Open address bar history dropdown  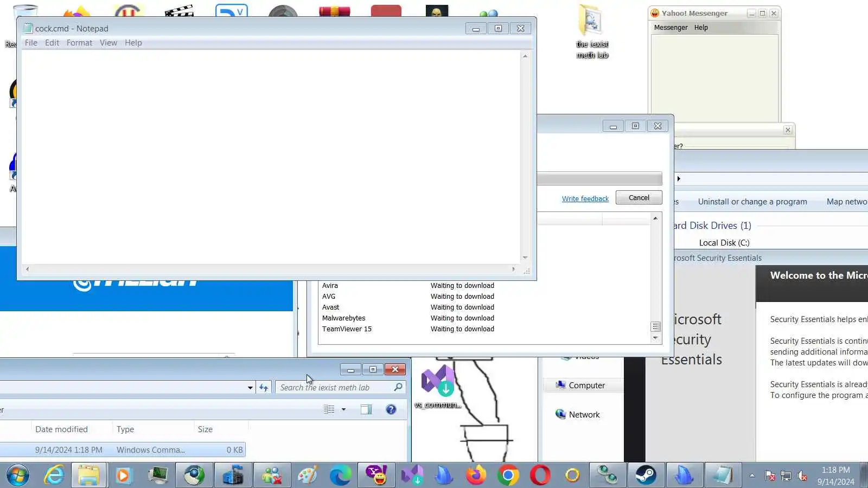pyautogui.click(x=250, y=388)
